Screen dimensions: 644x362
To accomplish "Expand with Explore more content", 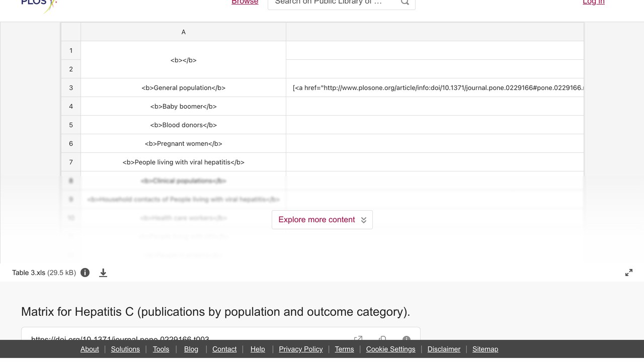I will (x=322, y=220).
